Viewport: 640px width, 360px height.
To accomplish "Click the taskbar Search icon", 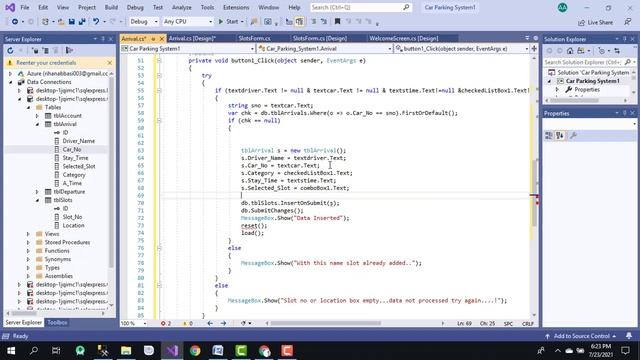I will click(34, 351).
